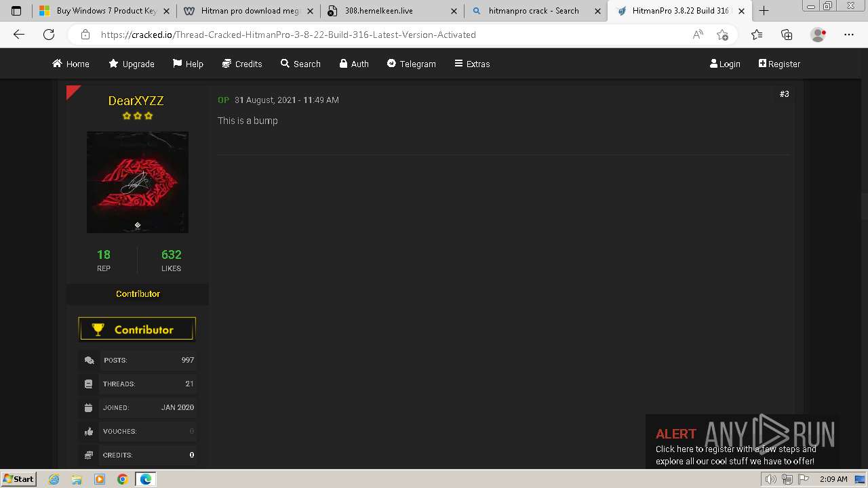The image size is (868, 488).
Task: Expand the Extras menu
Action: coord(472,64)
